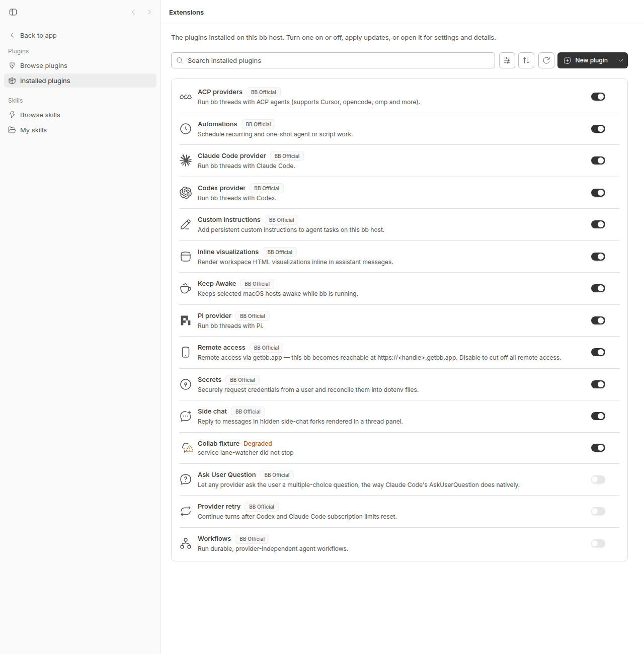Toggle the sidebar panel icon

point(13,12)
